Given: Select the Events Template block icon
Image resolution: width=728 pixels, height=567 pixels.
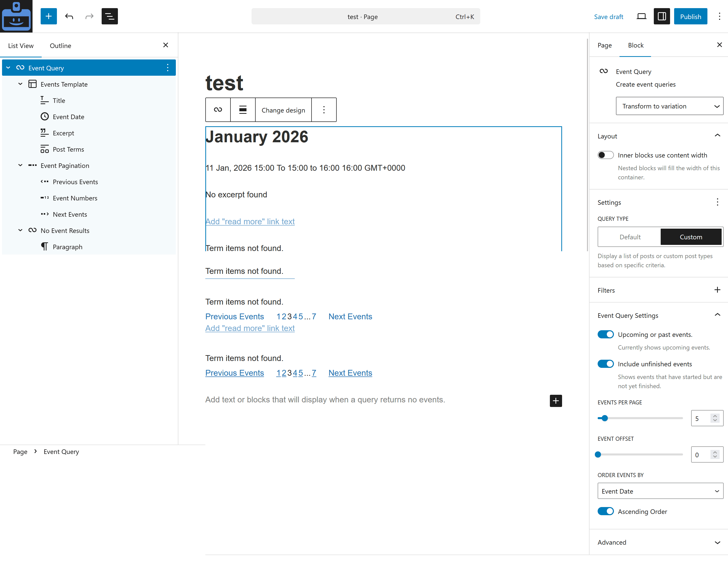Looking at the screenshot, I should (32, 84).
